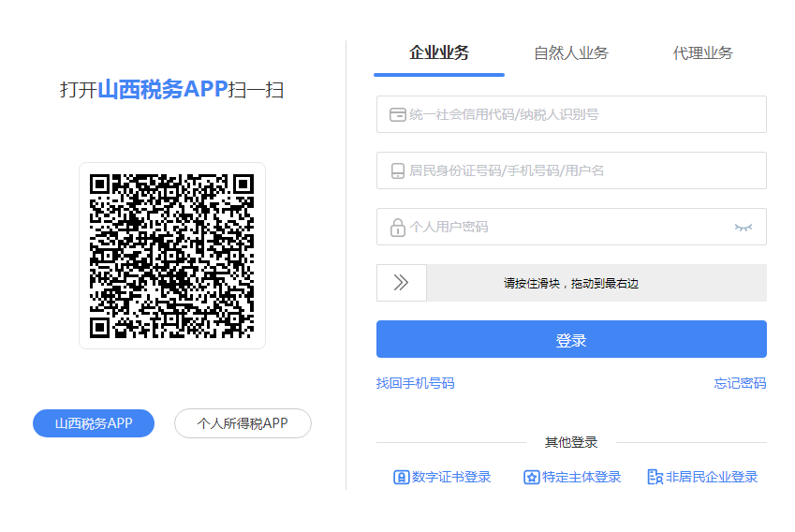Select the 山西税务APP toggle button

94,423
